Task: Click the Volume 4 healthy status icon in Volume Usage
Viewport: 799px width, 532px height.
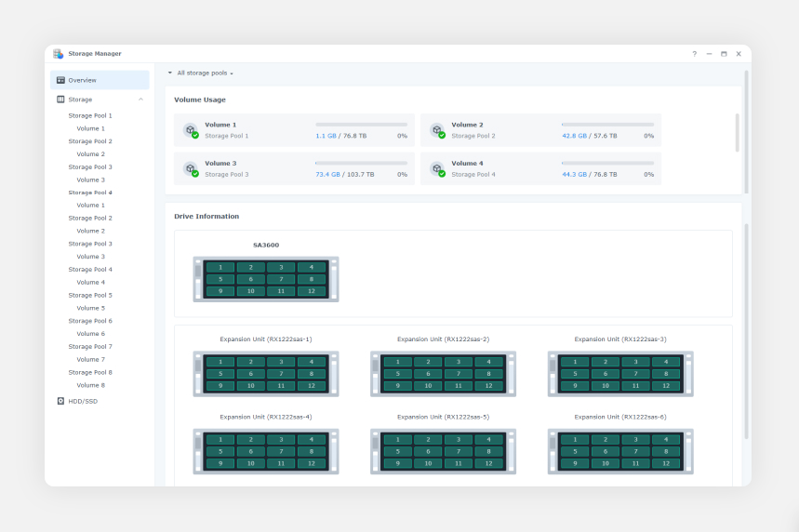Action: (437, 168)
